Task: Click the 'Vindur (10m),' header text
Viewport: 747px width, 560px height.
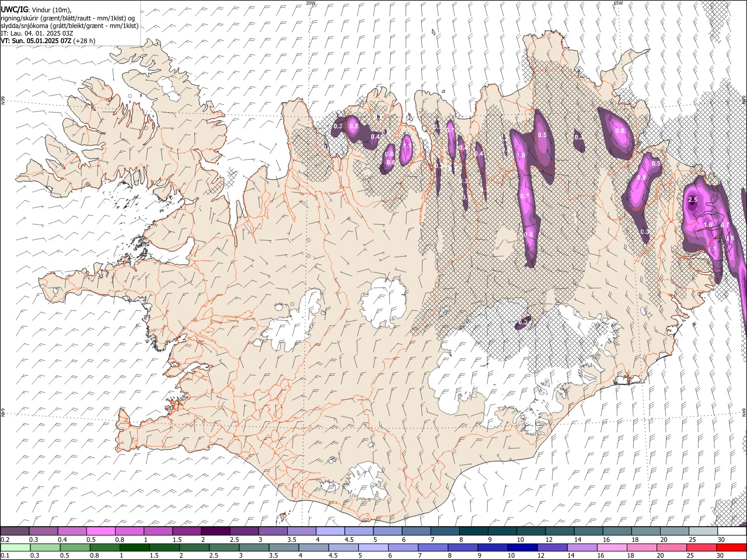Action: [x=51, y=10]
